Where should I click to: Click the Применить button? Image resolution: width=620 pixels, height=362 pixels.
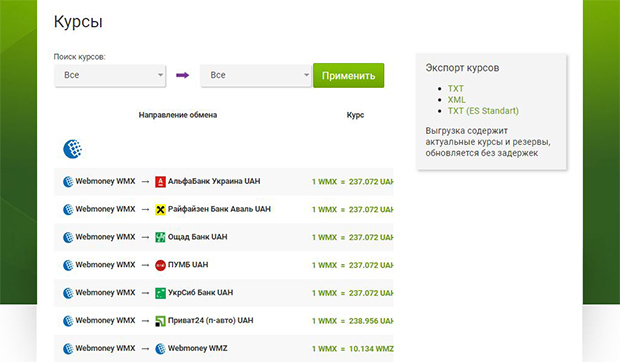coord(348,75)
